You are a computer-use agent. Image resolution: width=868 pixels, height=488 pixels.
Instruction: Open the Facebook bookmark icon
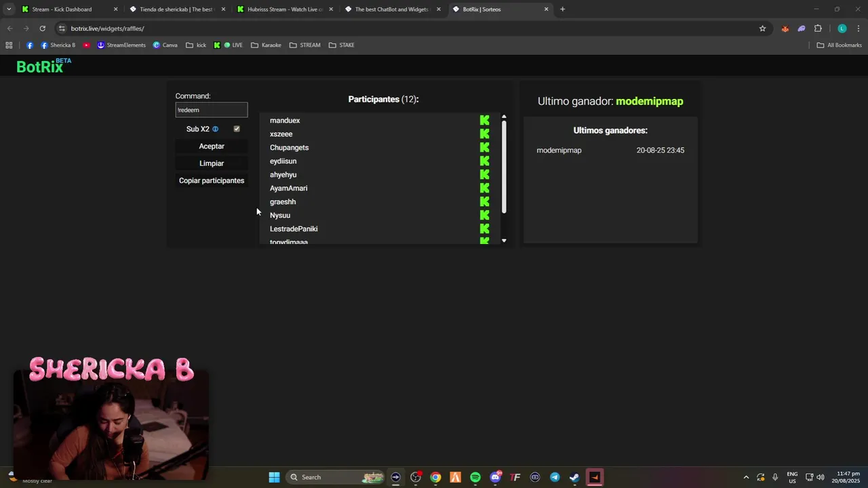coord(30,45)
